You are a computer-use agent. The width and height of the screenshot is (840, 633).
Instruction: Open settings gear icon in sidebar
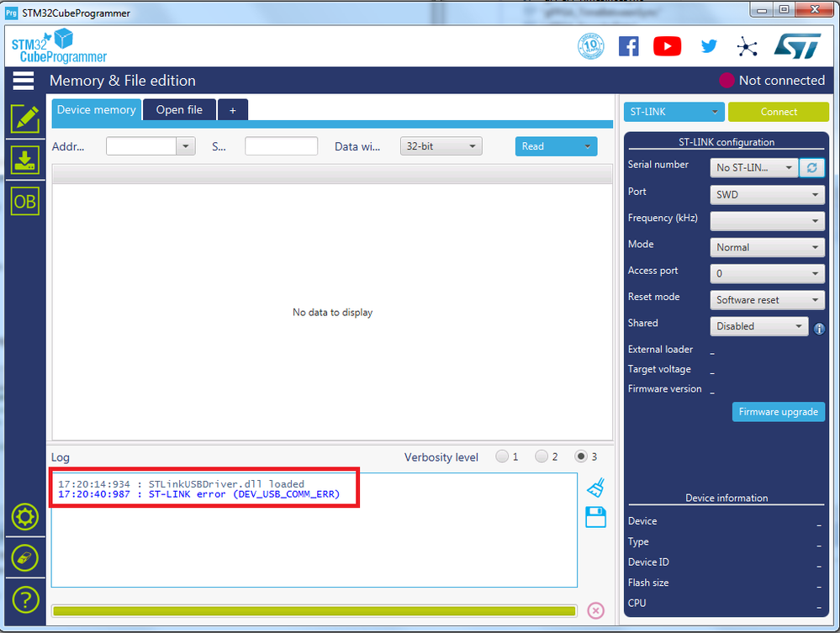point(25,517)
